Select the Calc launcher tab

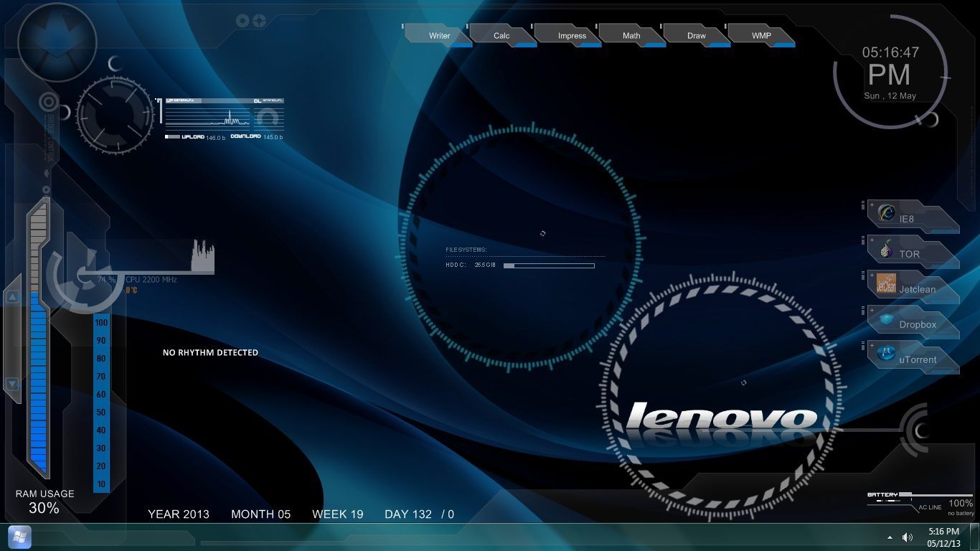(501, 34)
